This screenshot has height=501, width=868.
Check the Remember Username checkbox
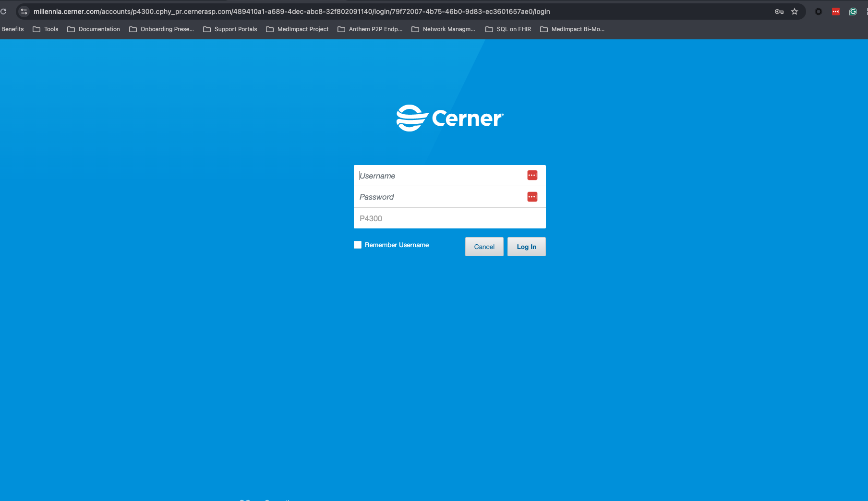(x=358, y=245)
